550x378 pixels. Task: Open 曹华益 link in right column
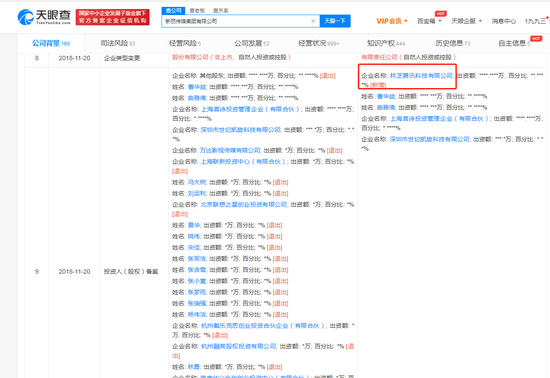click(386, 96)
